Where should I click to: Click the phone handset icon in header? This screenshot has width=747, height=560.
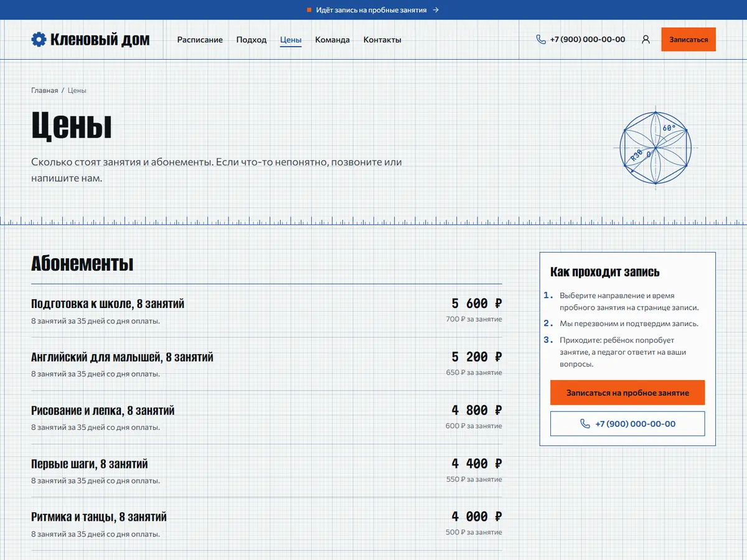pyautogui.click(x=541, y=39)
